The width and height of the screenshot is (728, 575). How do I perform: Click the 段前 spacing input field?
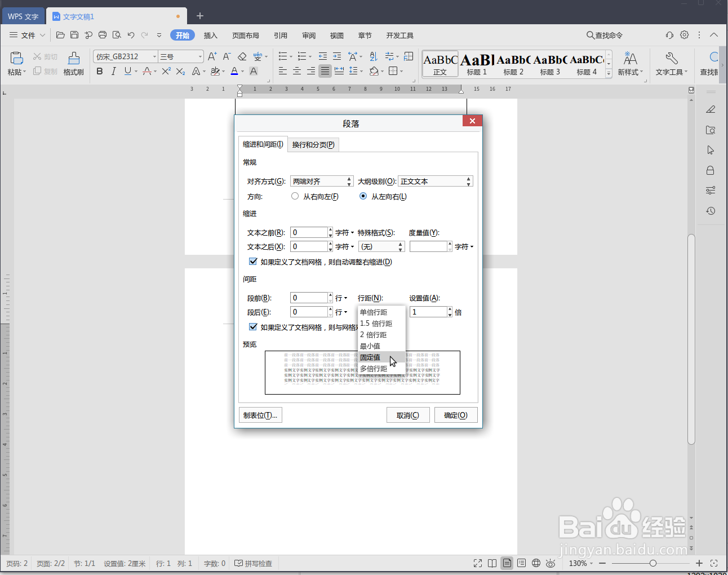pos(309,298)
